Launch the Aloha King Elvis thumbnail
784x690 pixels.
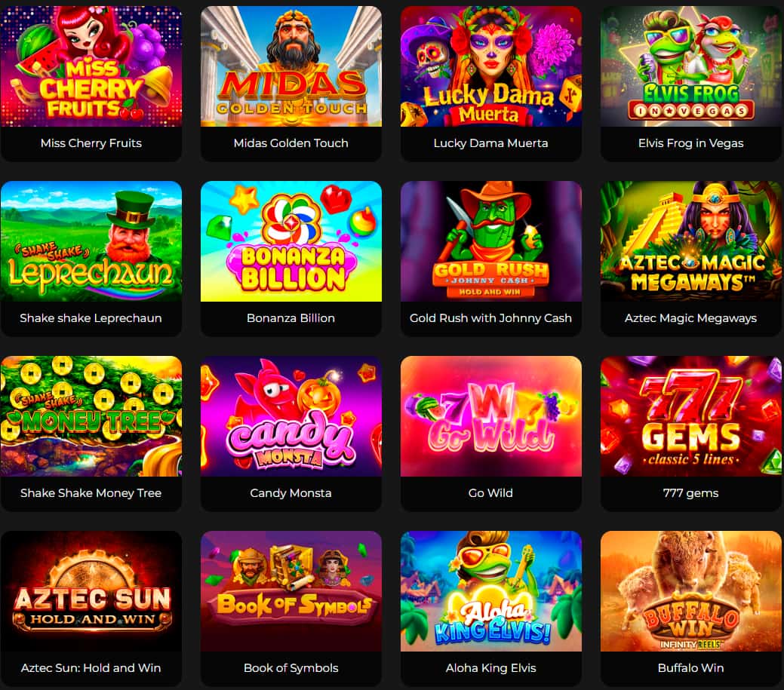(x=491, y=591)
